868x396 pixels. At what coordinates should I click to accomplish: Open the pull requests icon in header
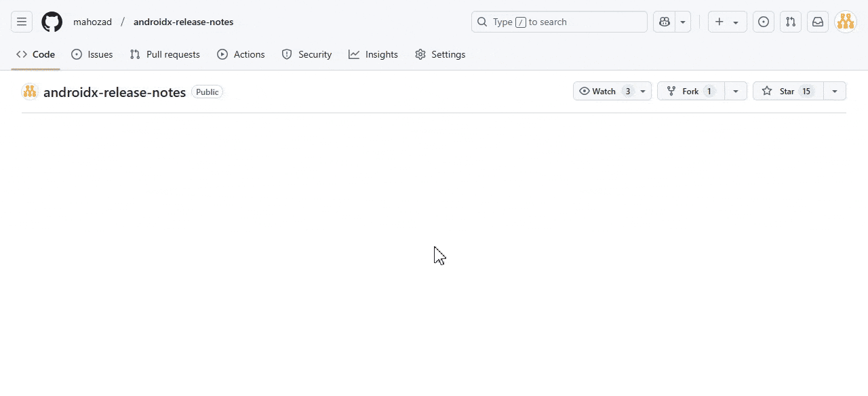pyautogui.click(x=791, y=22)
